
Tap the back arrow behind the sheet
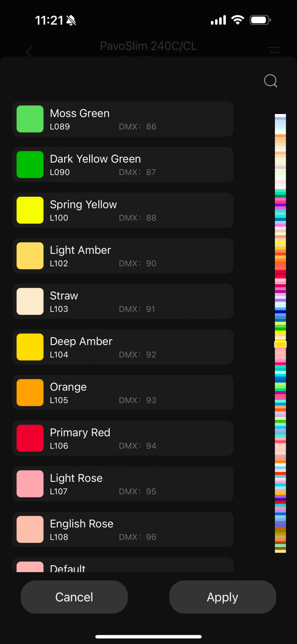point(29,52)
